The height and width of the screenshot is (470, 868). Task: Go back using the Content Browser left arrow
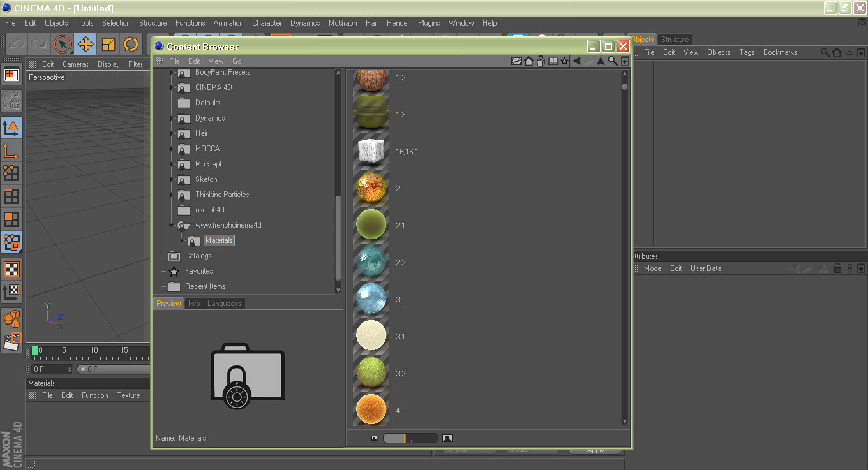coord(576,61)
